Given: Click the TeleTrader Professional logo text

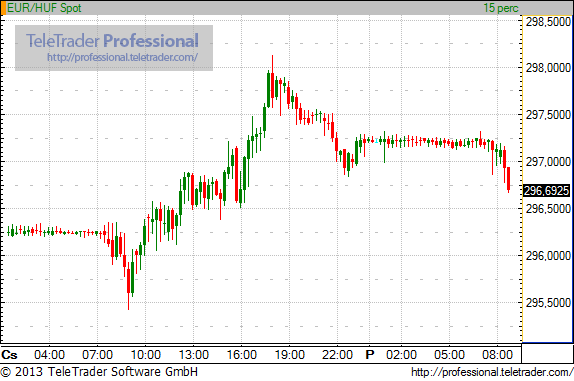Looking at the screenshot, I should click(x=112, y=41).
